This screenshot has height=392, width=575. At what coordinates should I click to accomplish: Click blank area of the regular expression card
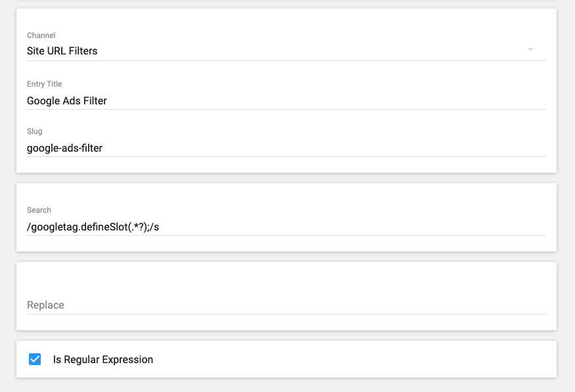(361, 359)
